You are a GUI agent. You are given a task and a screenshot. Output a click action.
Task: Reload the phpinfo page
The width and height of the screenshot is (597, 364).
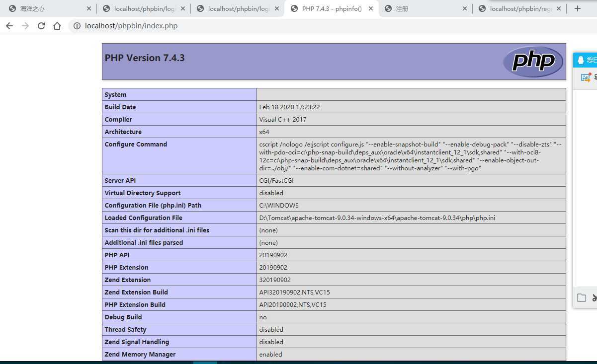41,26
